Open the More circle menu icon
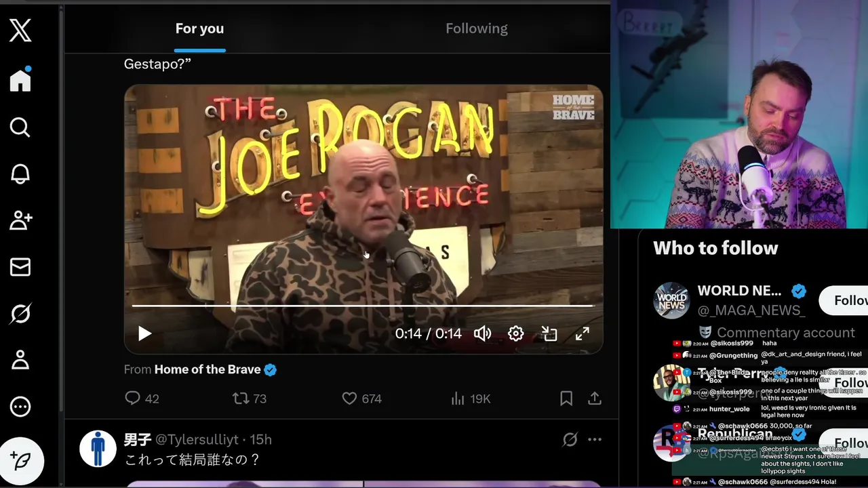 tap(20, 407)
